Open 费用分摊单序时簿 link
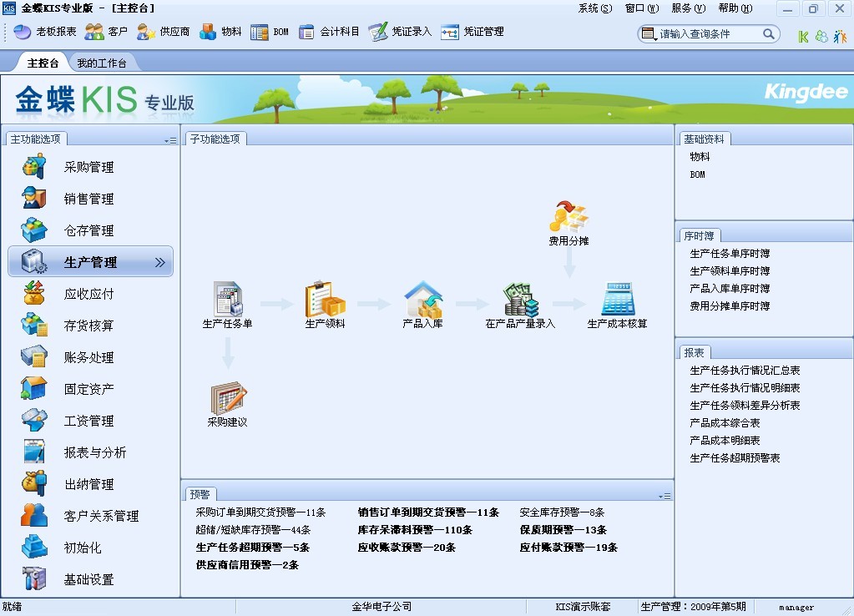Viewport: 854px width, 616px height. click(x=730, y=305)
